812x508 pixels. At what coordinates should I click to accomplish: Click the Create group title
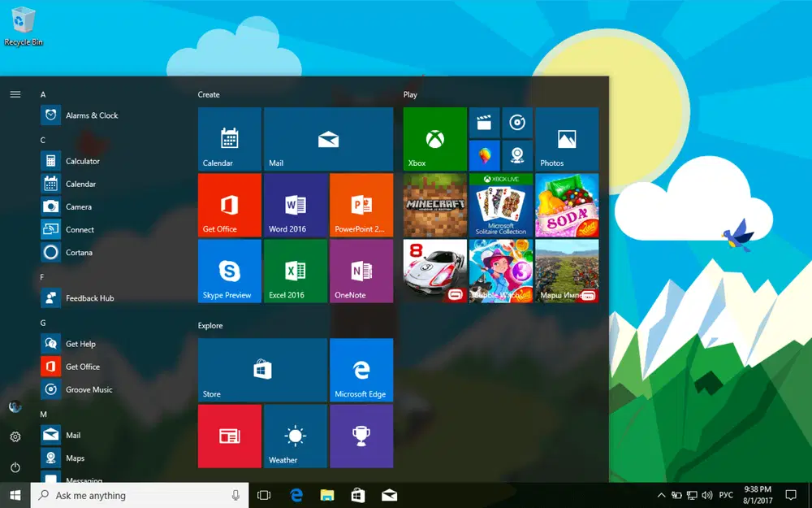209,94
